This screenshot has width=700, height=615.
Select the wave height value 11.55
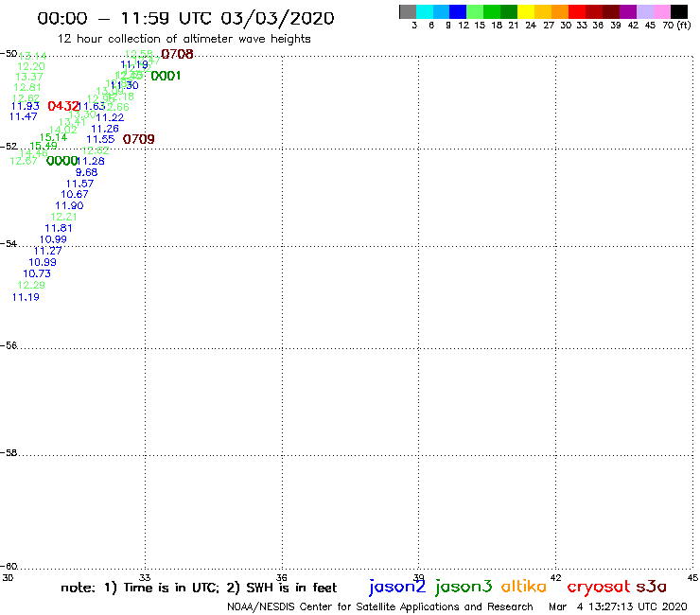pyautogui.click(x=100, y=139)
